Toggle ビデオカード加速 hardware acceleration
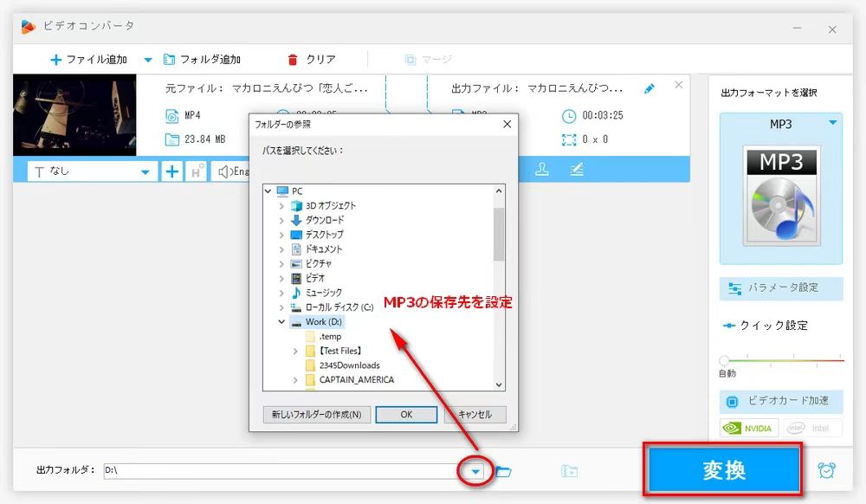Viewport: 866px width, 504px height. point(781,401)
